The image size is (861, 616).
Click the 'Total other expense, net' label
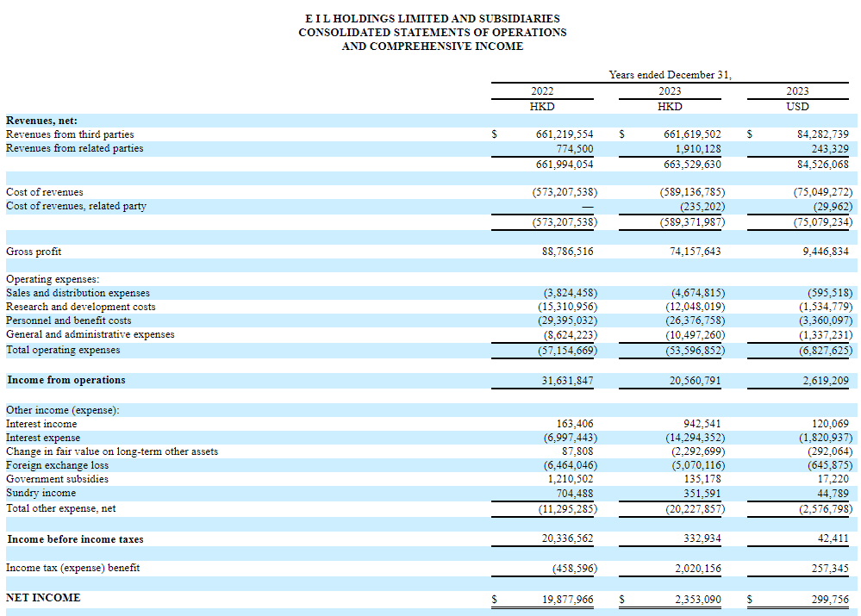pyautogui.click(x=61, y=508)
